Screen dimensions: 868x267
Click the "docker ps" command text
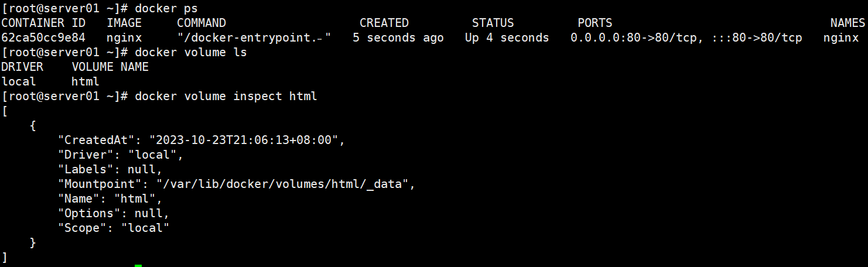pos(166,8)
